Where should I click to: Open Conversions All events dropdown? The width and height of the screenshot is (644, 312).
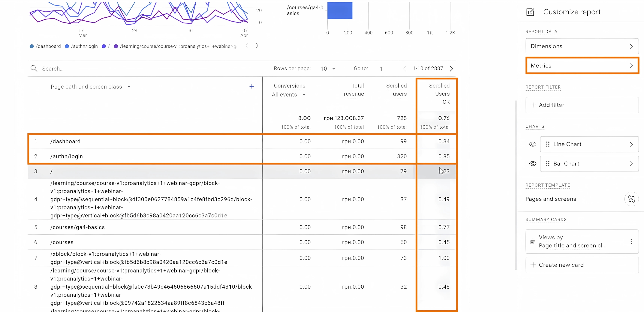pyautogui.click(x=289, y=95)
